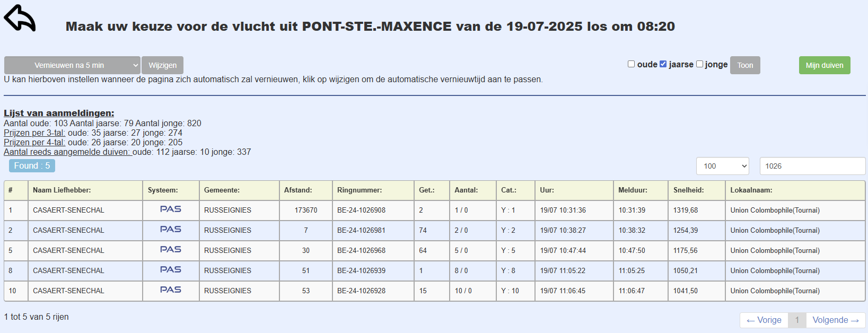Expand the rows-per-page dropdown showing 100
Viewport: 868px width, 333px height.
(x=722, y=166)
